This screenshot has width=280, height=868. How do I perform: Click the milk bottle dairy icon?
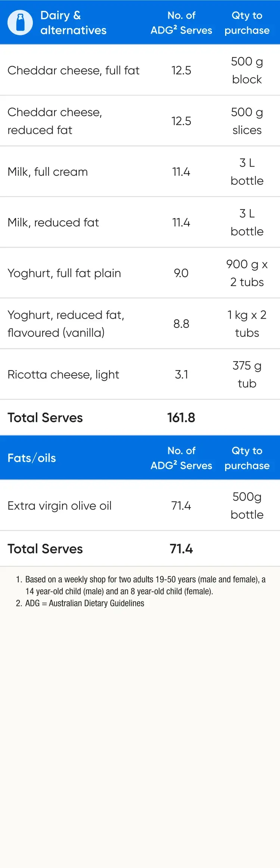tap(20, 23)
